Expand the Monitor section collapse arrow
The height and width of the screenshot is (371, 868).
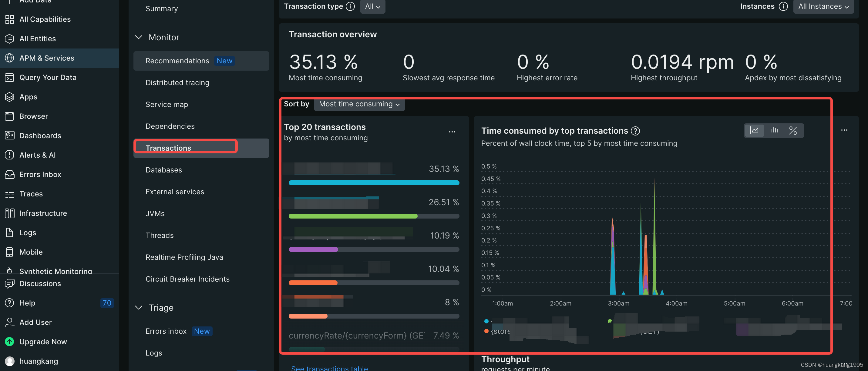[x=138, y=38]
